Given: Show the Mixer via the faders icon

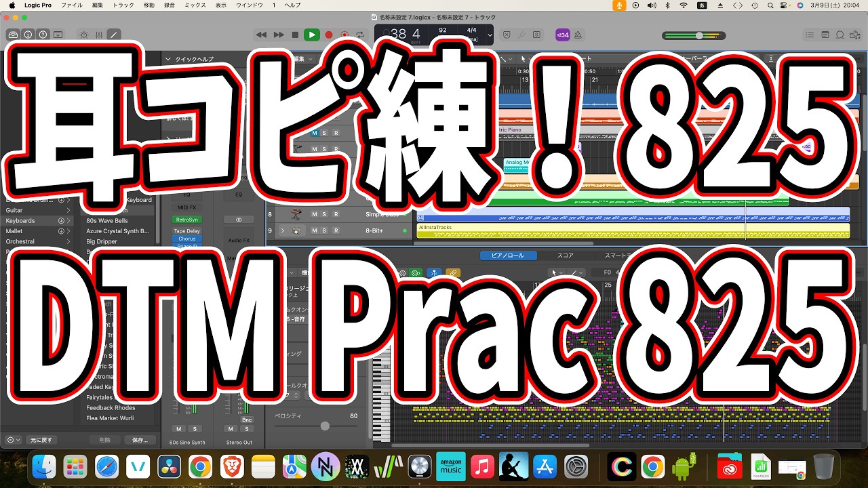Looking at the screenshot, I should [99, 35].
